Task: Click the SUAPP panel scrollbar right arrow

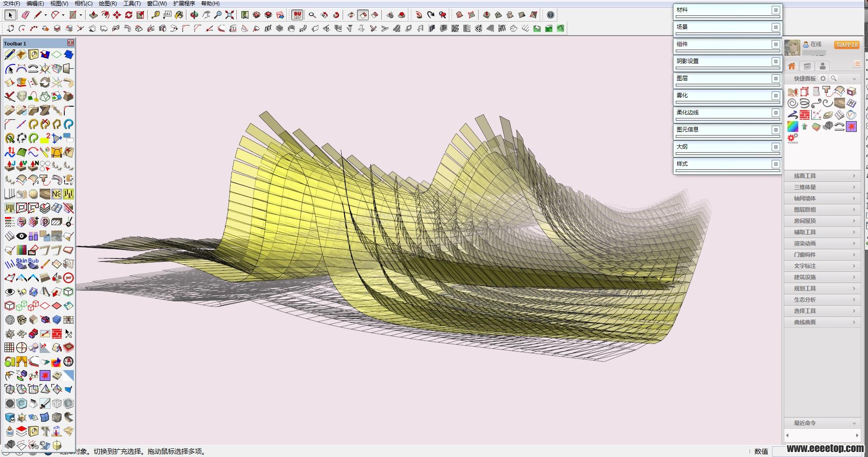Action: pyautogui.click(x=857, y=435)
